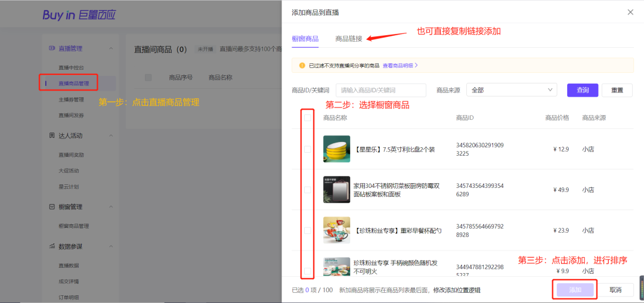Click the price ¥ 23.9
The height and width of the screenshot is (303, 644).
click(561, 231)
